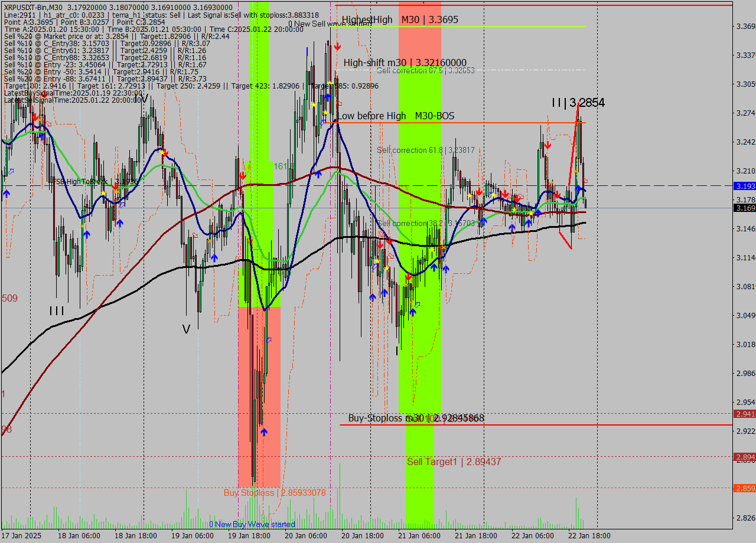Click '20 Jan 06:00' on the time axis
Viewport: 756px width, 543px height.
coord(306,536)
